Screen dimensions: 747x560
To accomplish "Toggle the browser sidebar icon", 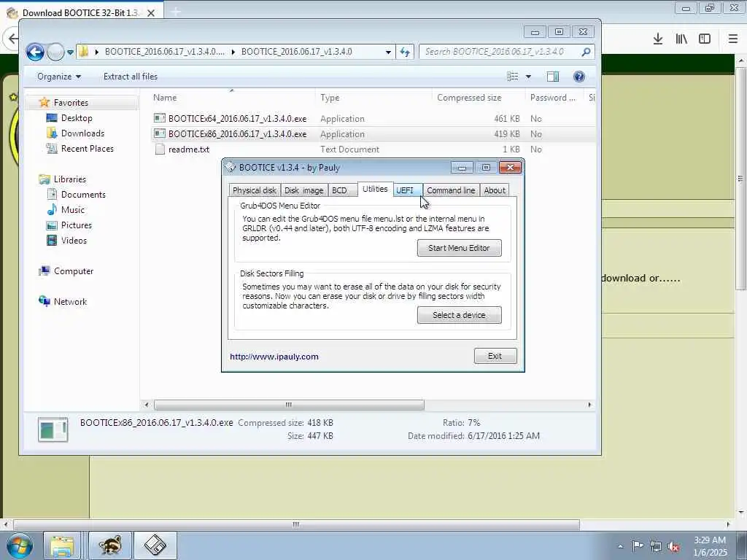I will click(x=705, y=39).
